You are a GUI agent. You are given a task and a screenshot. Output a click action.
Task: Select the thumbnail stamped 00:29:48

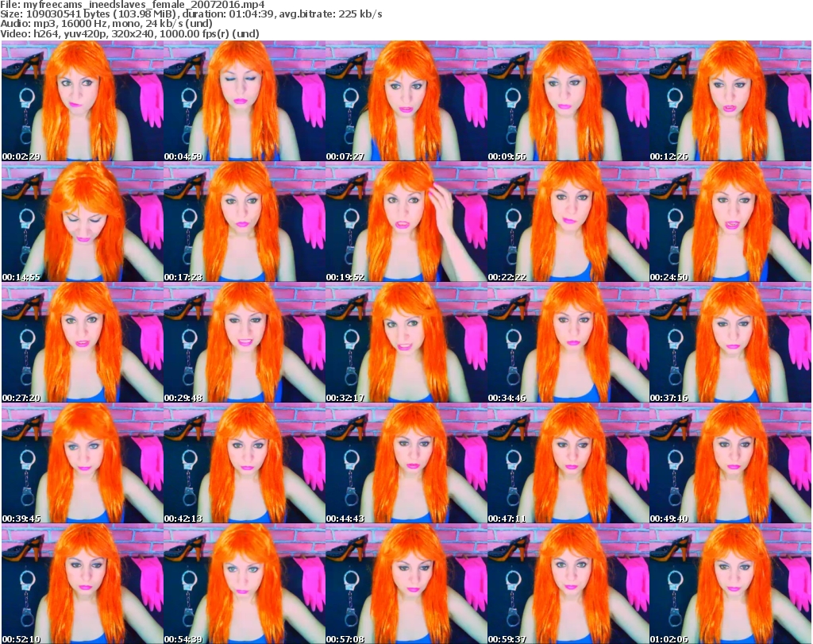click(245, 342)
